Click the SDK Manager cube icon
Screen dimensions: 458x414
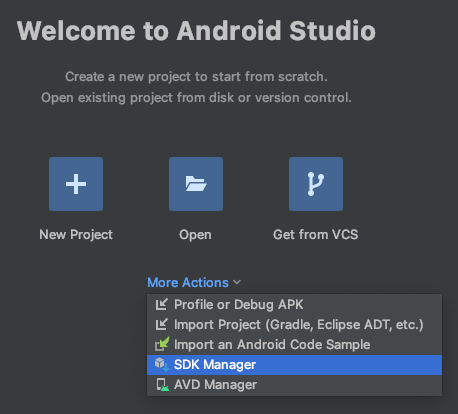(162, 364)
